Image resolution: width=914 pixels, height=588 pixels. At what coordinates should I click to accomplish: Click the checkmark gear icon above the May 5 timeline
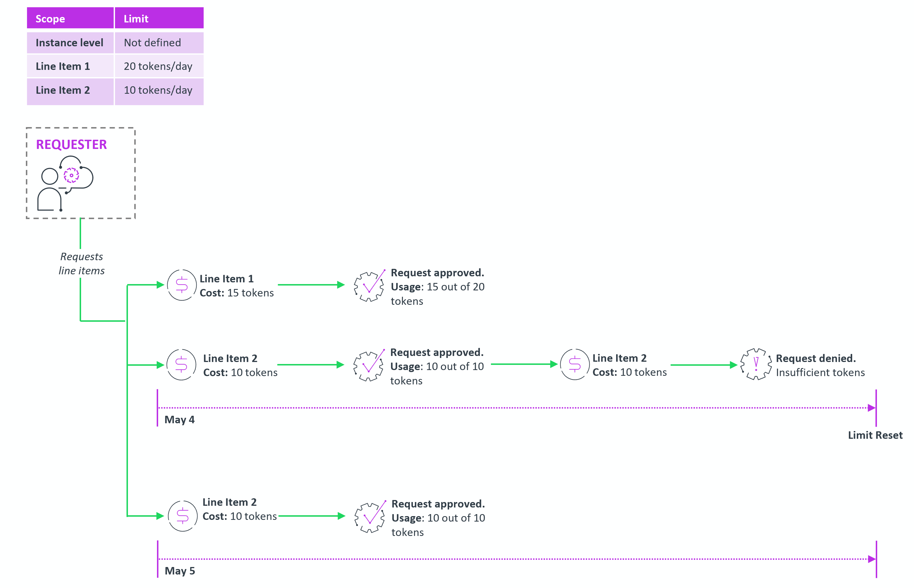coord(370,517)
